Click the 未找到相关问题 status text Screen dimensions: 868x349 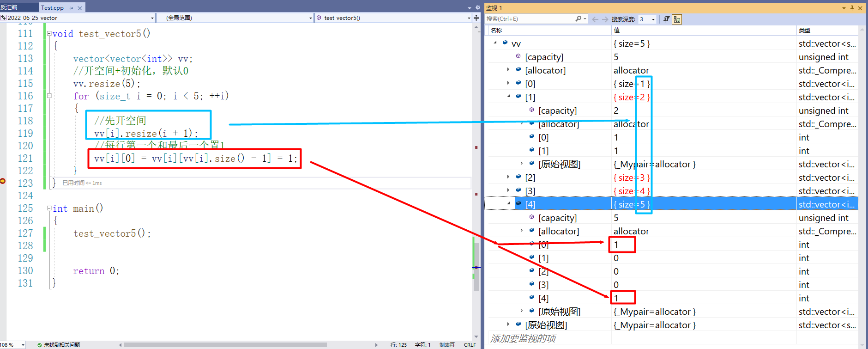point(62,345)
